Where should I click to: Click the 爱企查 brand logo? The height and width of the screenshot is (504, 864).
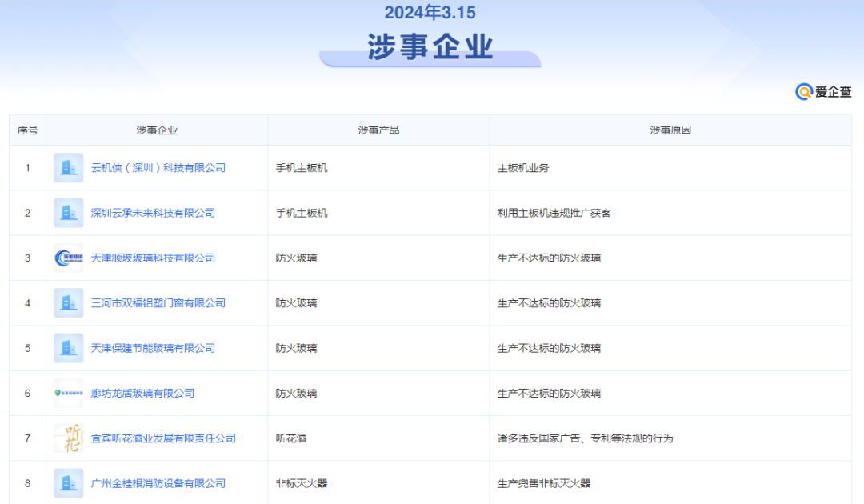(823, 91)
